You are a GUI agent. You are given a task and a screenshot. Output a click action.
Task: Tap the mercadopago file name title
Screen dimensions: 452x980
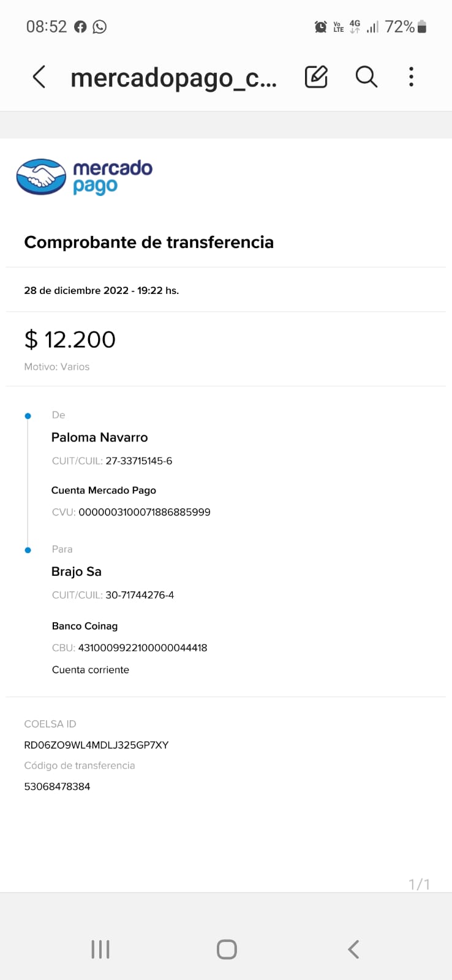point(173,78)
